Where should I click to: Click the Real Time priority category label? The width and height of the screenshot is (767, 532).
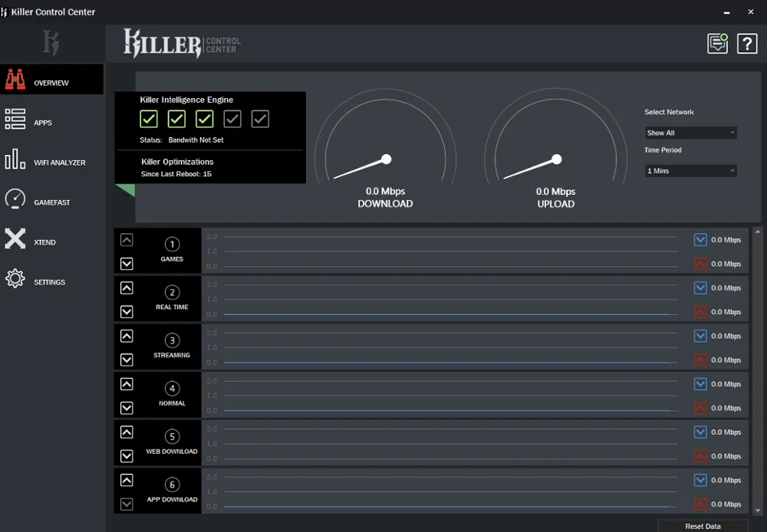[172, 307]
